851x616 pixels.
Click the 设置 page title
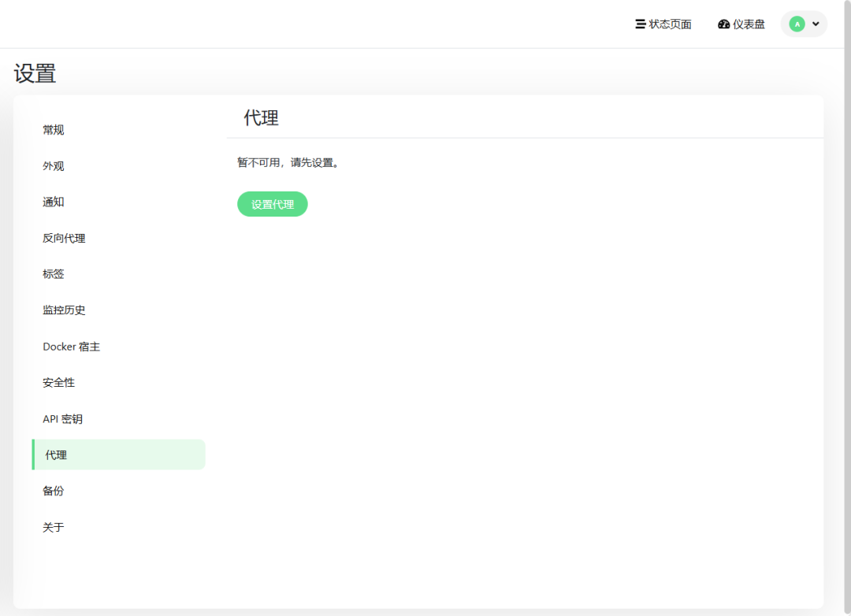pos(35,74)
